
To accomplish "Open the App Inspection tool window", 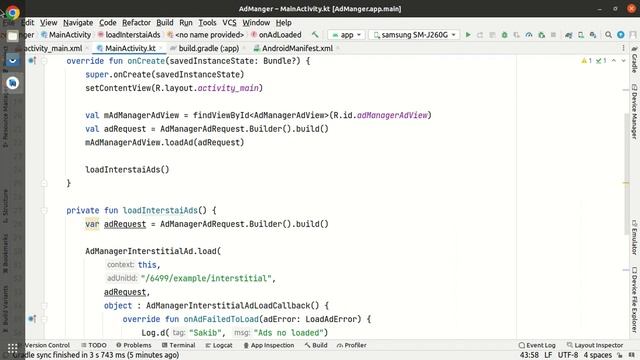I will (269, 345).
